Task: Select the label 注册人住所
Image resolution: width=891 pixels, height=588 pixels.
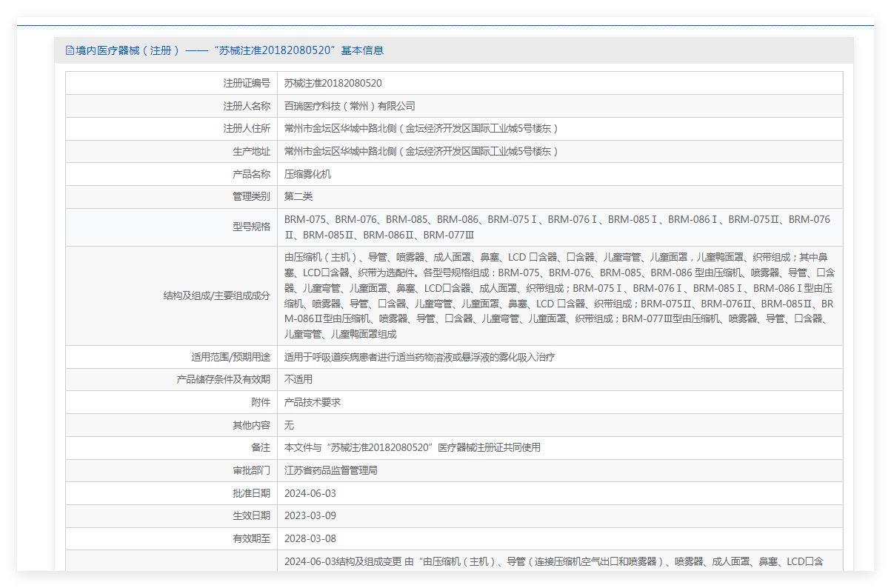Action: coord(247,129)
